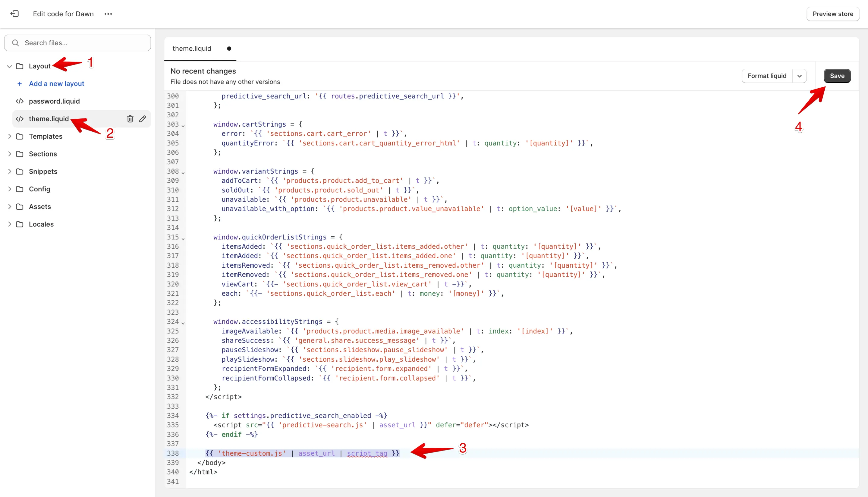Click the magnifier icon in Search files
This screenshot has height=497, width=868.
tap(15, 43)
